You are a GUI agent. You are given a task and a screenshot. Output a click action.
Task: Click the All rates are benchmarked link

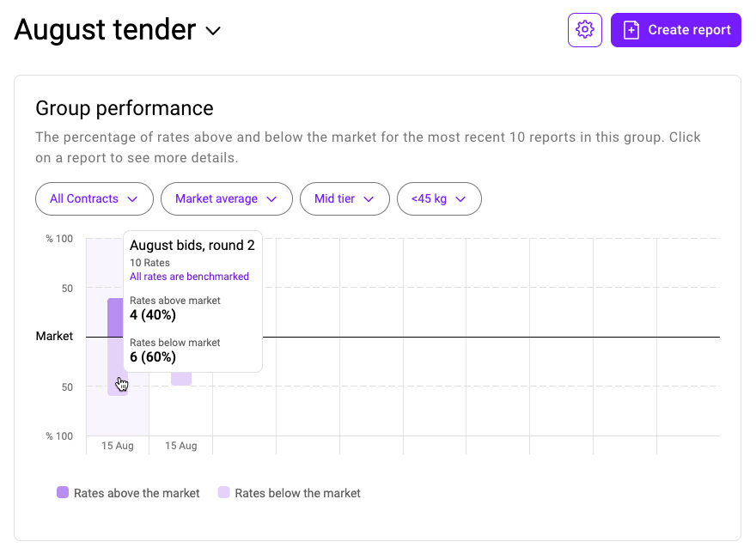(x=190, y=277)
